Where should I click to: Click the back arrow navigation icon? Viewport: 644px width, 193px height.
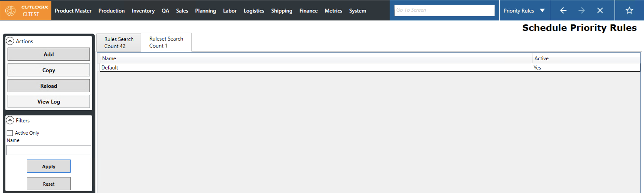click(563, 11)
